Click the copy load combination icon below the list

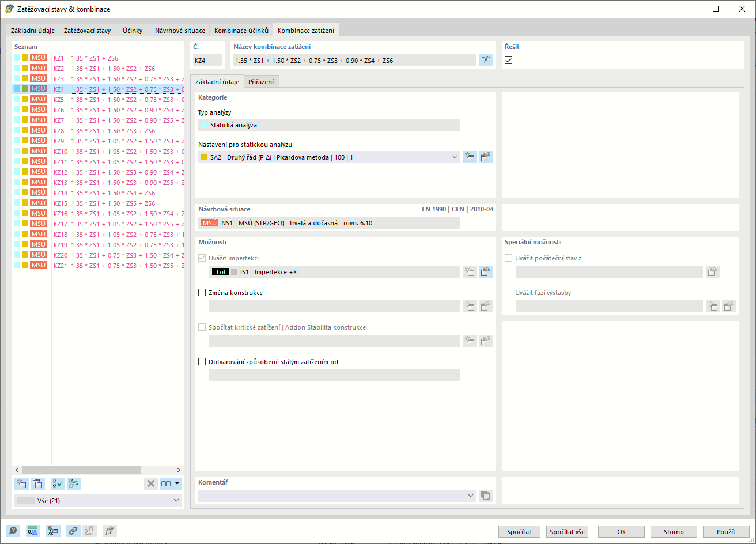point(38,483)
